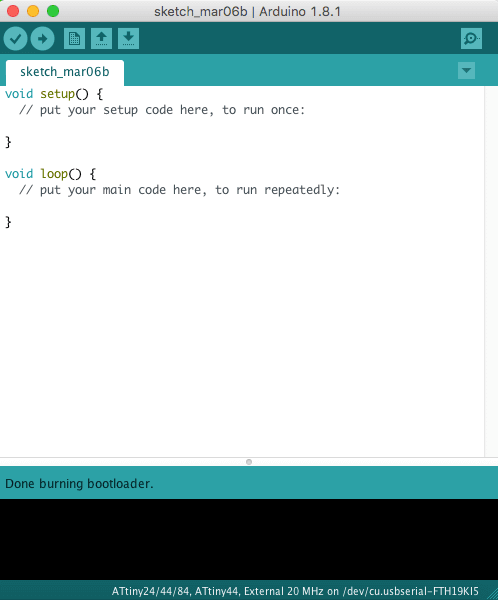Click the setup code comment line
The height and width of the screenshot is (600, 498).
(x=162, y=110)
